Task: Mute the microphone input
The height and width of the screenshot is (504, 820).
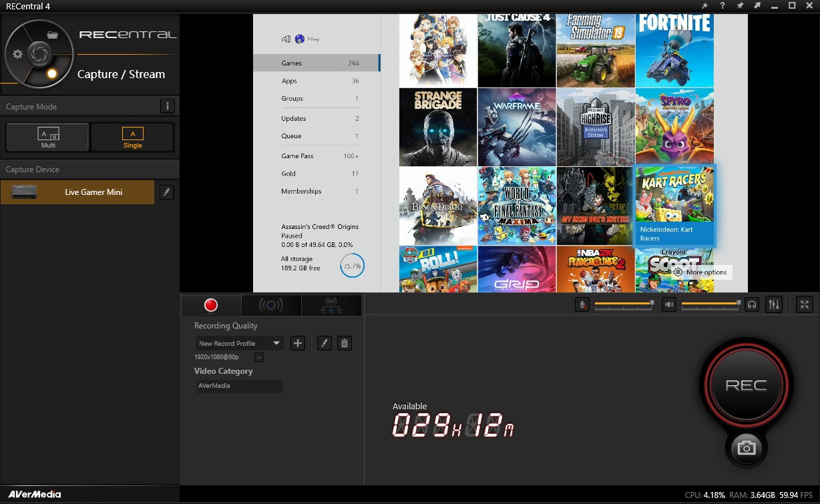Action: pyautogui.click(x=582, y=304)
